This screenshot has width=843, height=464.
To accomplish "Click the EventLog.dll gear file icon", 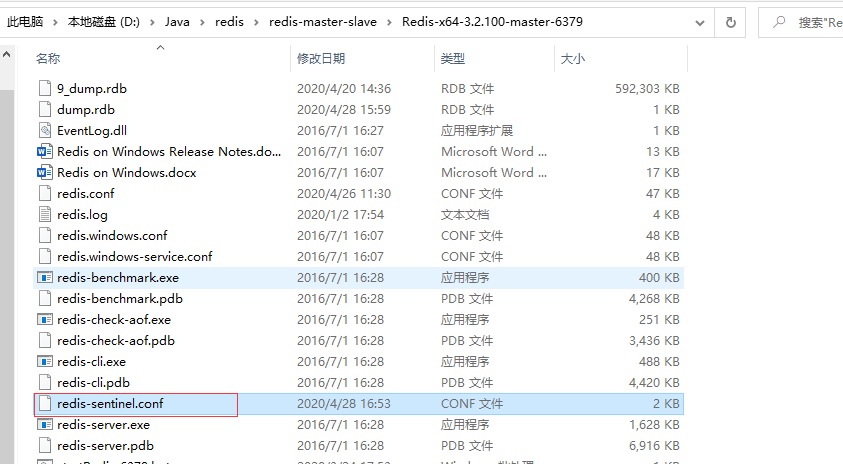I will pyautogui.click(x=45, y=130).
